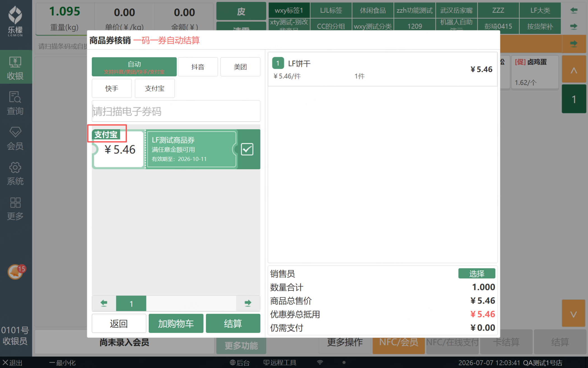This screenshot has width=588, height=368.
Task: Click the 返回 button
Action: click(119, 323)
